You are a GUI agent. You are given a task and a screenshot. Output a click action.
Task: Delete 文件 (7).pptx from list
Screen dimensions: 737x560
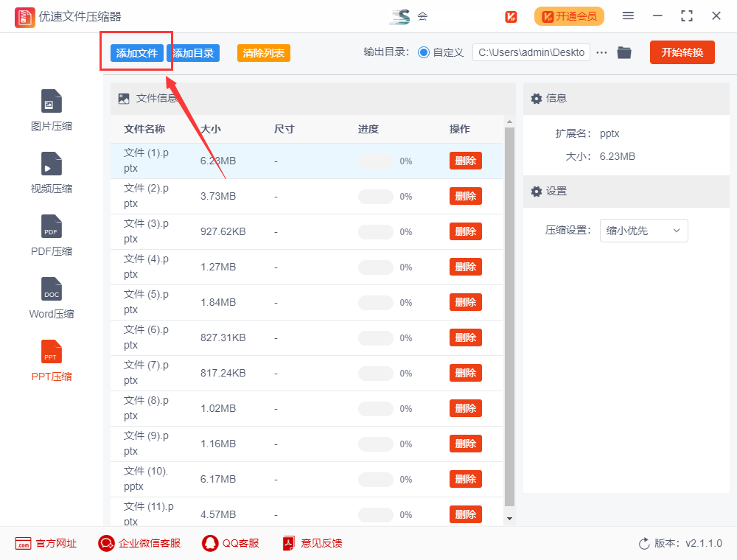[x=466, y=373]
